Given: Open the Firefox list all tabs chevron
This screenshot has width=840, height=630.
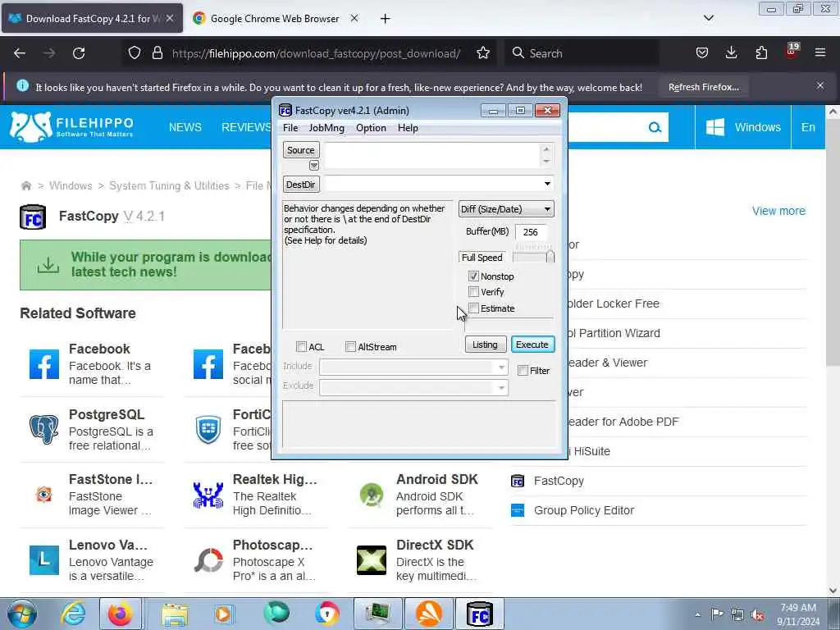Looking at the screenshot, I should (708, 18).
